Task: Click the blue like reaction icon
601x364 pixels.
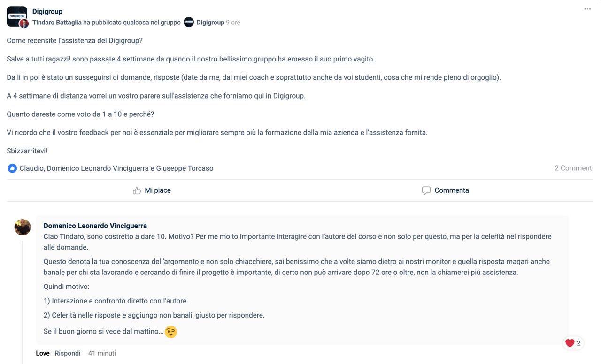Action: (x=12, y=168)
